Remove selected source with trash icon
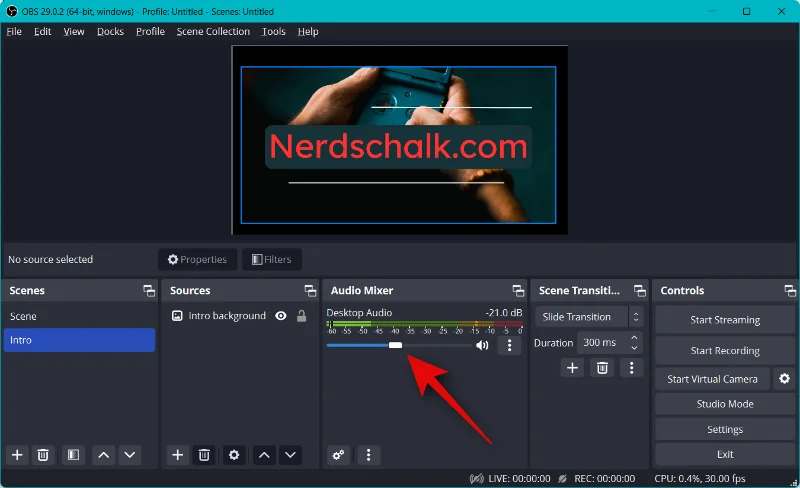 coord(204,455)
